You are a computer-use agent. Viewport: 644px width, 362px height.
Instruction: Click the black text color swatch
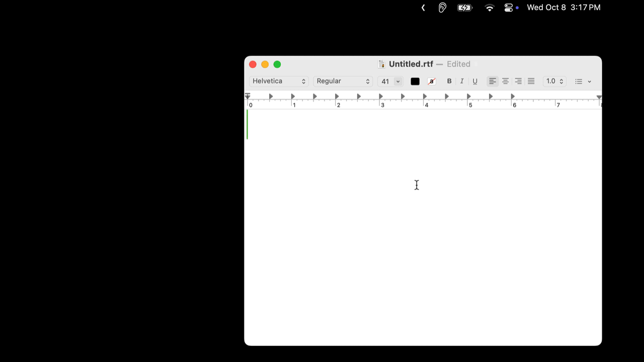click(x=415, y=81)
